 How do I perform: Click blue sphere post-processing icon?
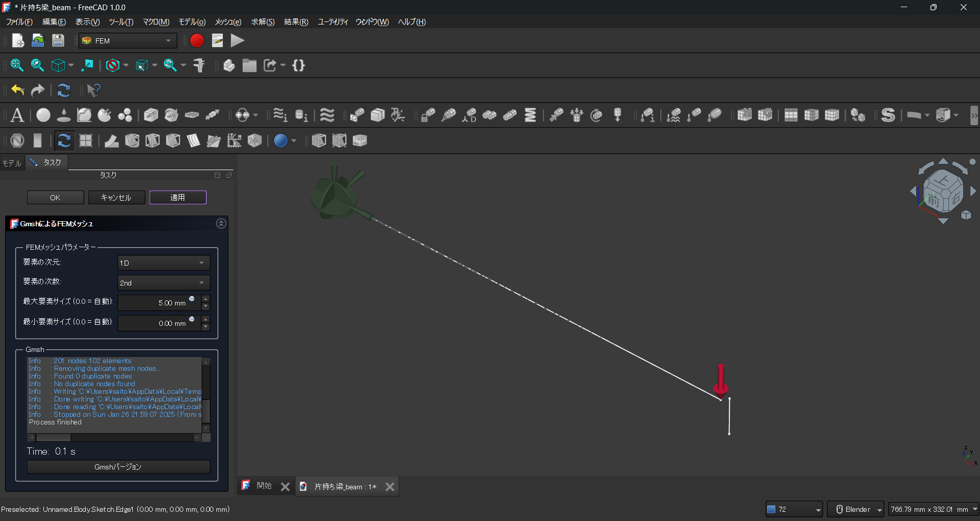tap(280, 140)
